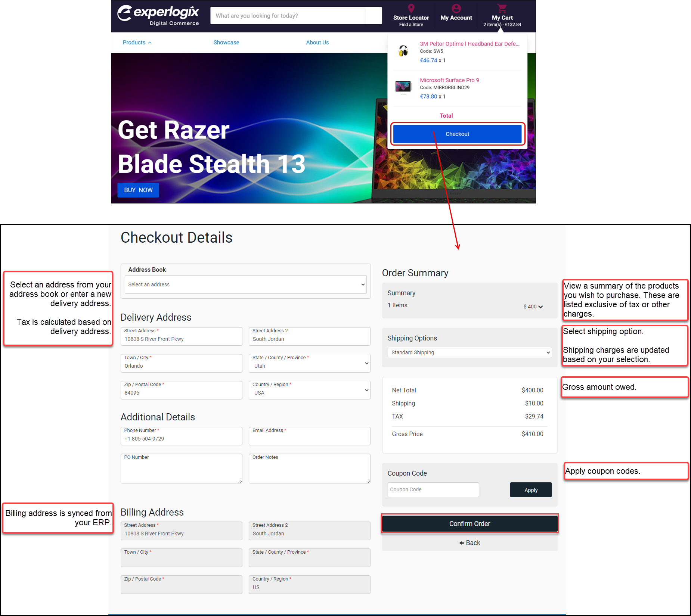691x616 pixels.
Task: Click the Back link with arrow
Action: [x=470, y=543]
